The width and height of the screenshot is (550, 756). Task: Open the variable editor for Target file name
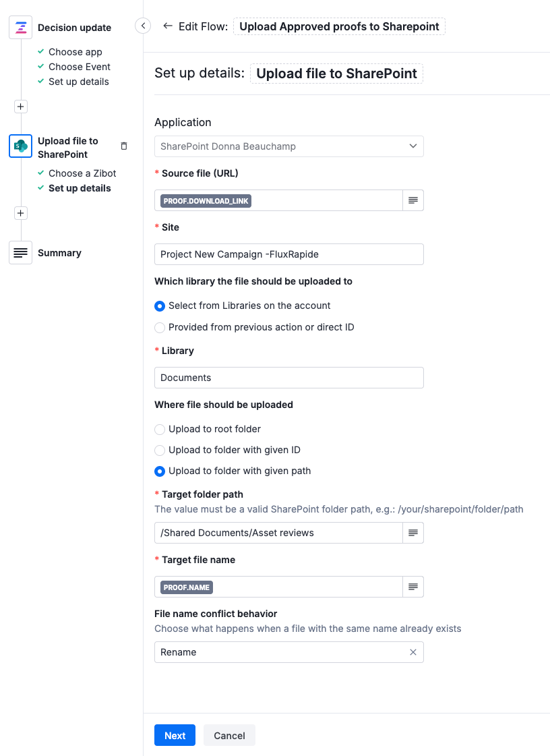pos(413,587)
